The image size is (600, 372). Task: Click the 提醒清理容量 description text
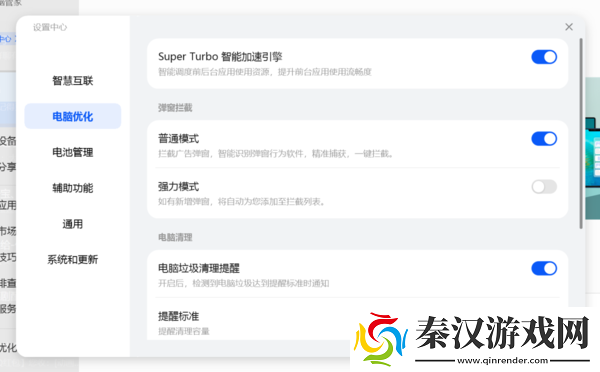184,331
